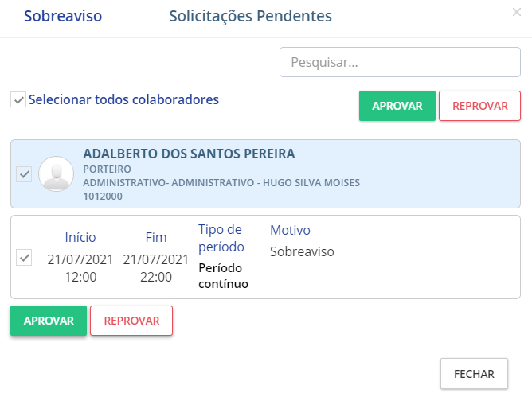Screen dimensions: 532x397
Task: Close the dialog with the X icon
Action: pos(517,12)
